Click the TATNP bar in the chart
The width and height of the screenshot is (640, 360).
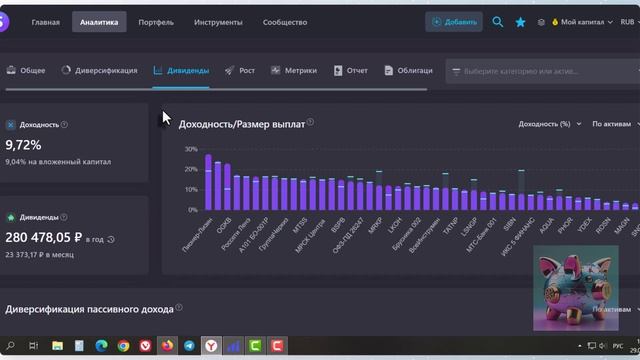[455, 199]
